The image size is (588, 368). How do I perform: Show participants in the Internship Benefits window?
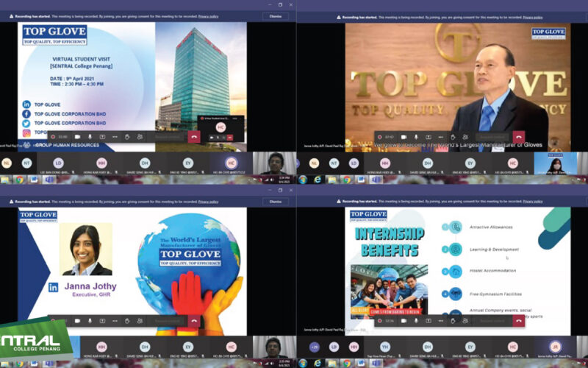click(465, 321)
